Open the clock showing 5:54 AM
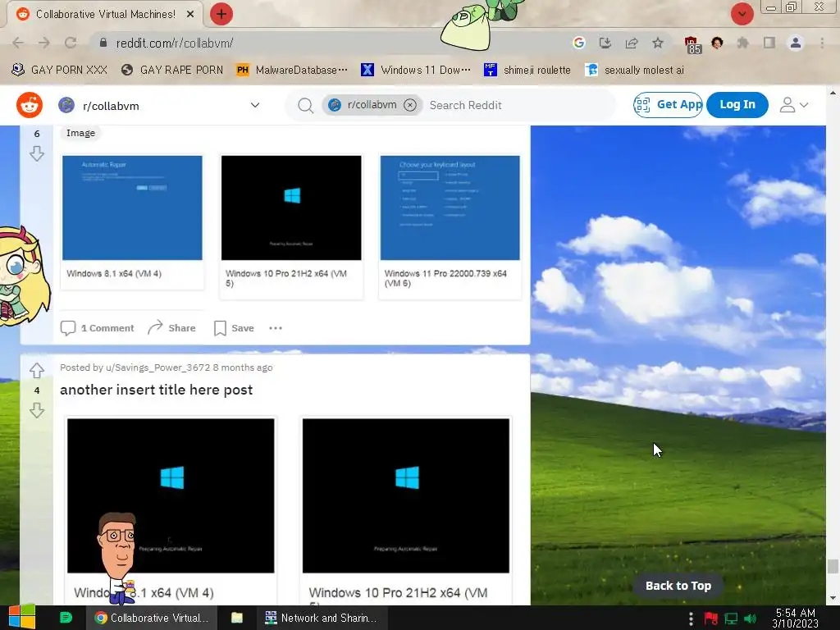Image resolution: width=840 pixels, height=630 pixels. pyautogui.click(x=795, y=618)
